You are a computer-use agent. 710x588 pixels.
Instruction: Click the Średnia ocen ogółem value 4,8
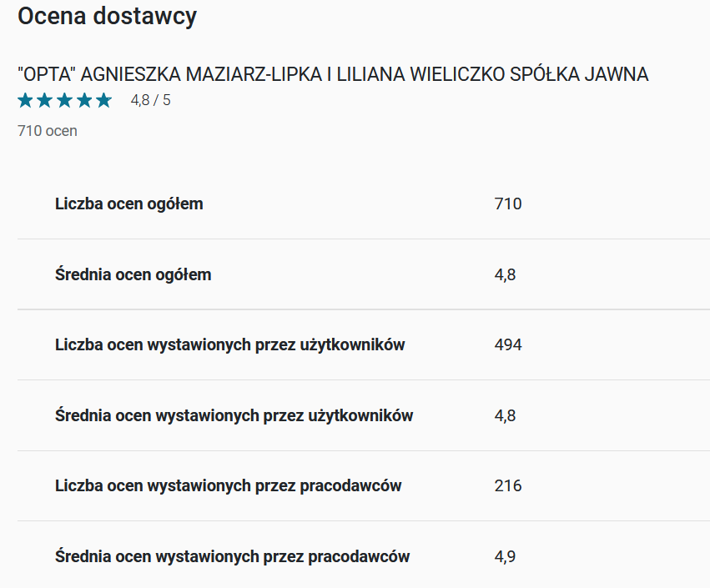pyautogui.click(x=505, y=274)
